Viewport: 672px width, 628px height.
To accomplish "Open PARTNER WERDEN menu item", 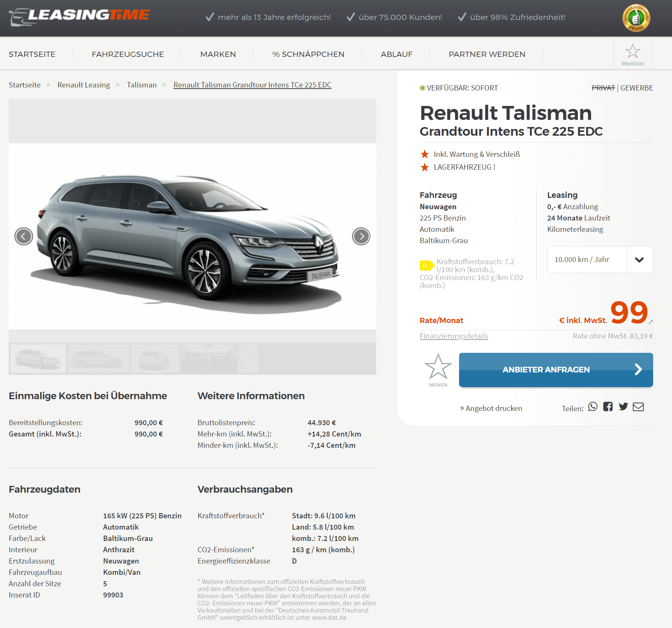I will click(x=487, y=54).
